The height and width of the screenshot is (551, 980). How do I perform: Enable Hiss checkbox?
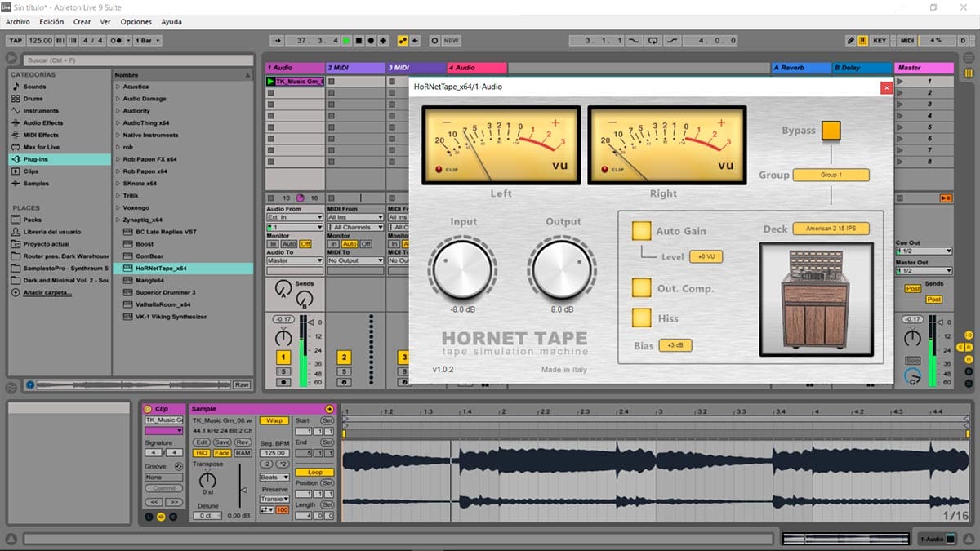pyautogui.click(x=641, y=318)
